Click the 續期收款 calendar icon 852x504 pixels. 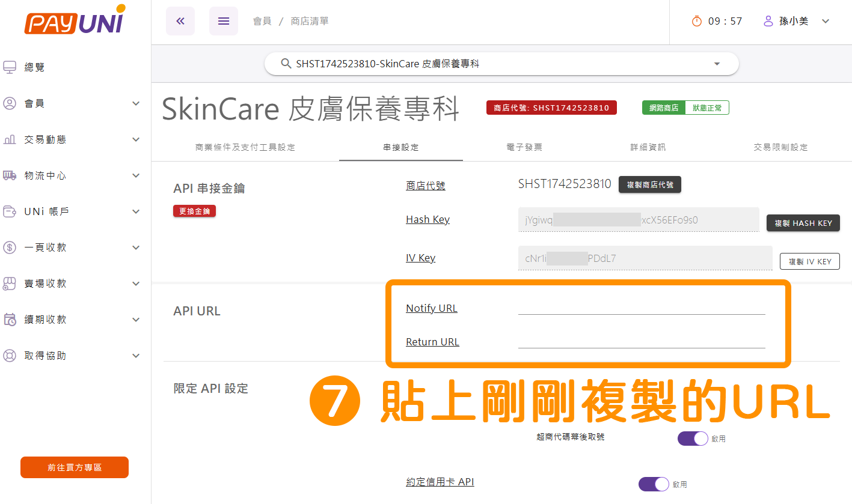(10, 320)
